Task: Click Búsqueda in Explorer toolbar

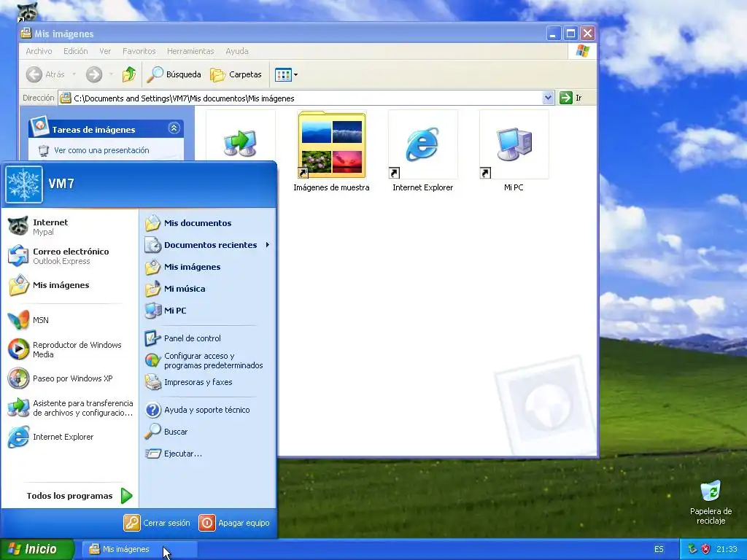Action: (x=174, y=74)
